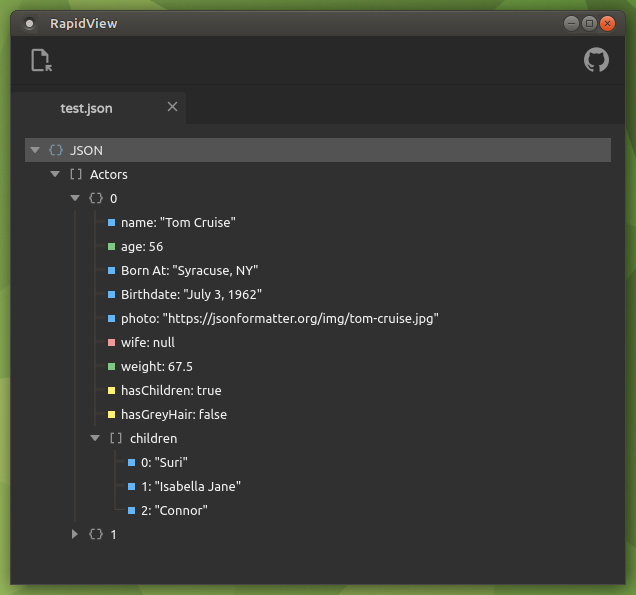This screenshot has height=595, width=636.
Task: Click the red null marker beside wife
Action: [112, 342]
